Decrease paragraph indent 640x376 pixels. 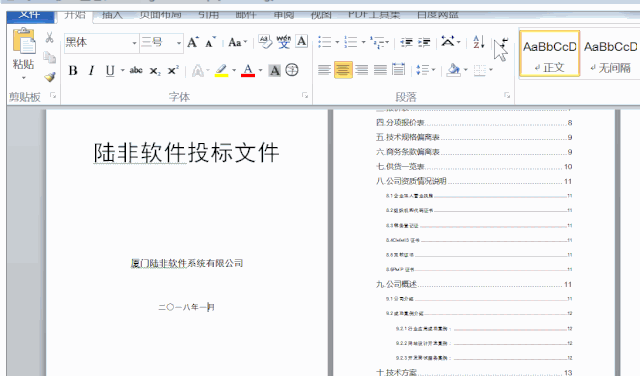[x=407, y=42]
